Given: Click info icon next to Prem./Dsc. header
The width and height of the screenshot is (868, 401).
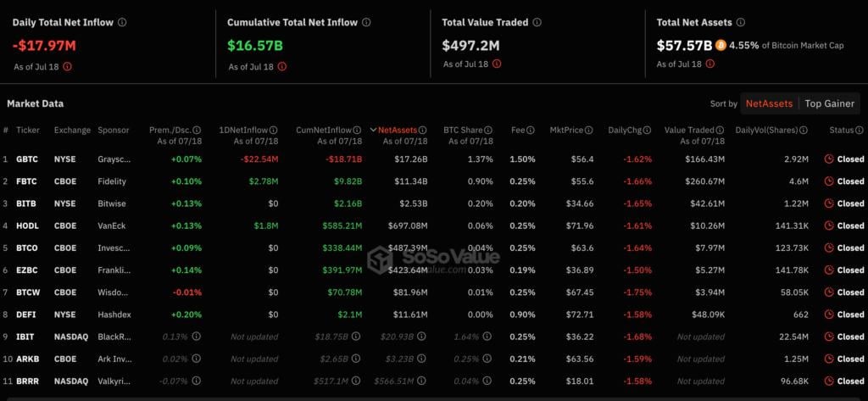Looking at the screenshot, I should click(x=197, y=131).
